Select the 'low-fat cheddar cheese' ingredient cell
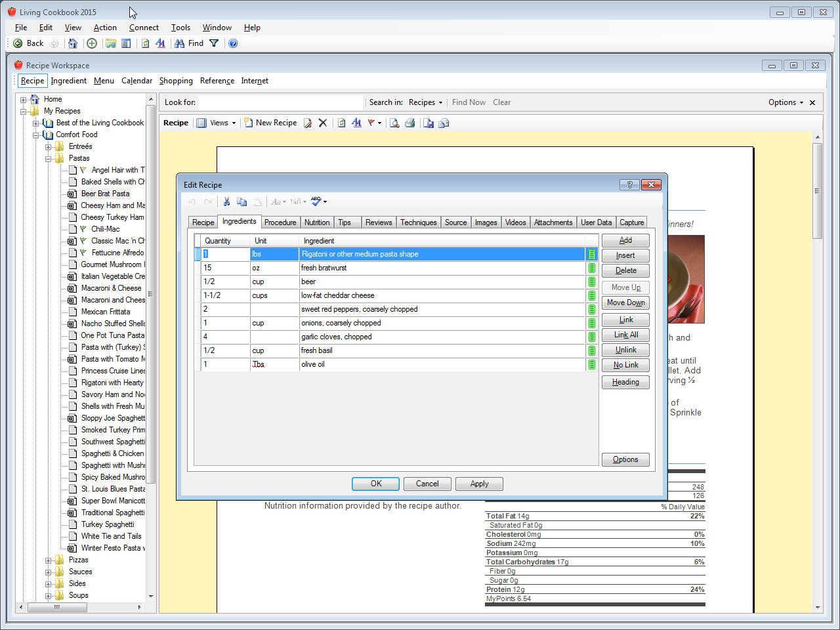This screenshot has width=840, height=630. pos(442,295)
